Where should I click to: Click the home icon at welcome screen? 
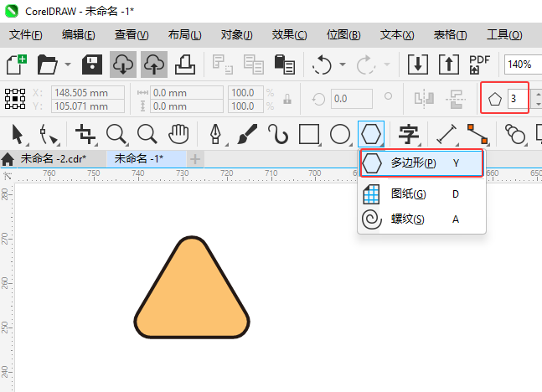pyautogui.click(x=8, y=159)
